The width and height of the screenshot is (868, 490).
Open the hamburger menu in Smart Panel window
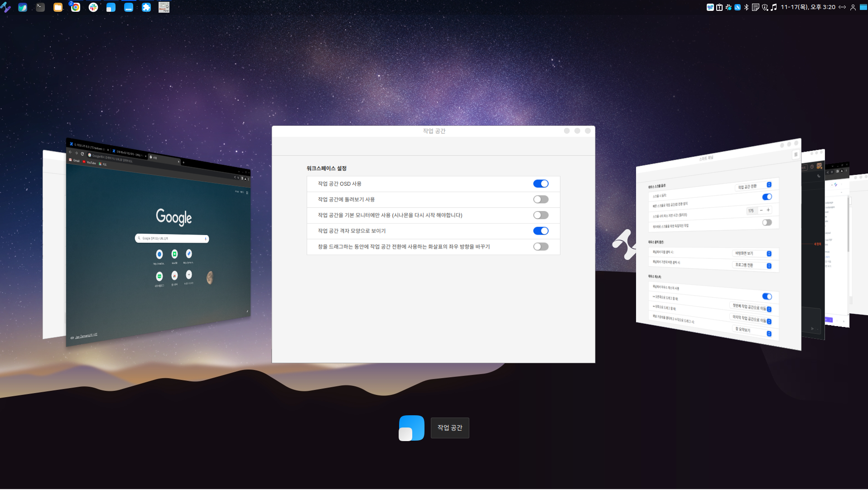796,155
